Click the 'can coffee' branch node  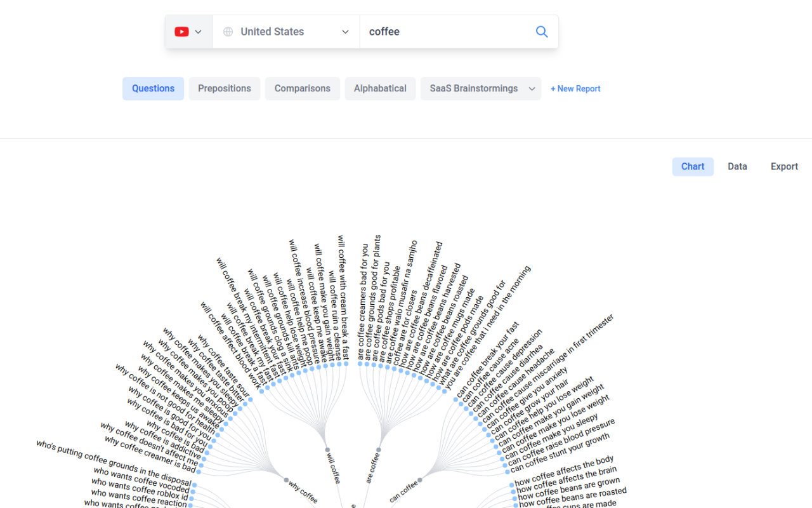[x=420, y=480]
